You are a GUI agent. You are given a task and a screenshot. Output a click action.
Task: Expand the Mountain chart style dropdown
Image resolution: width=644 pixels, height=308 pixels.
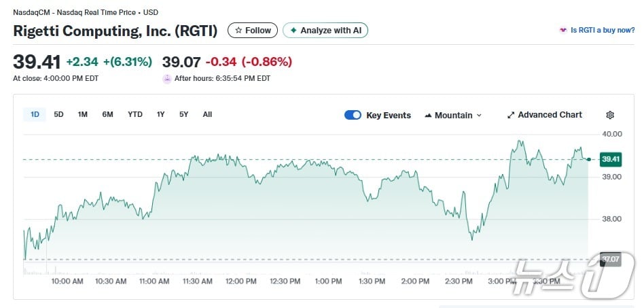tap(453, 115)
